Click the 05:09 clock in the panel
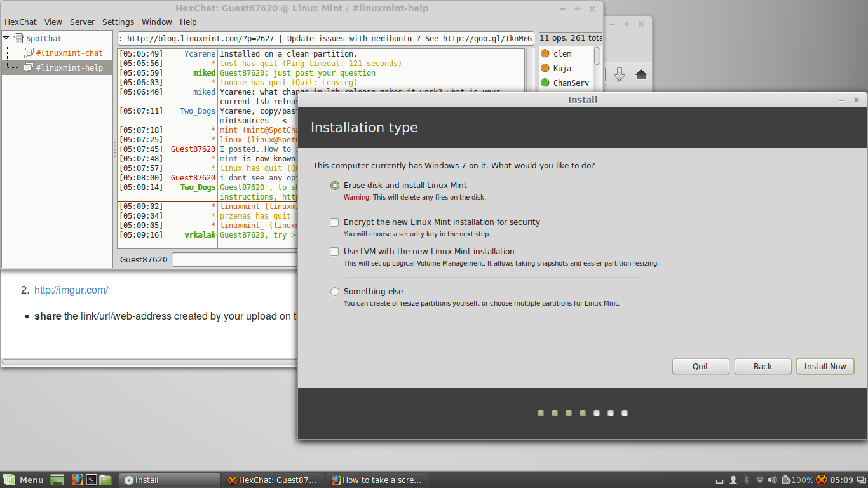Image resolution: width=868 pixels, height=488 pixels. (842, 480)
